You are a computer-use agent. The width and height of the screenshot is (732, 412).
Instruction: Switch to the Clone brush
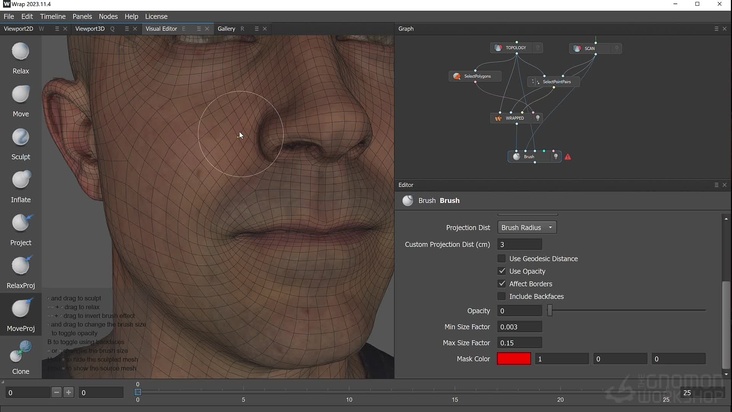pyautogui.click(x=20, y=353)
